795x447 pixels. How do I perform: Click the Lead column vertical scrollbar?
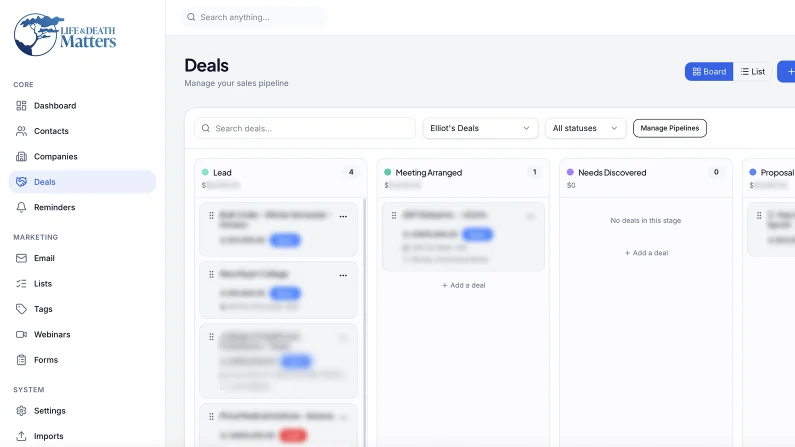[x=365, y=322]
